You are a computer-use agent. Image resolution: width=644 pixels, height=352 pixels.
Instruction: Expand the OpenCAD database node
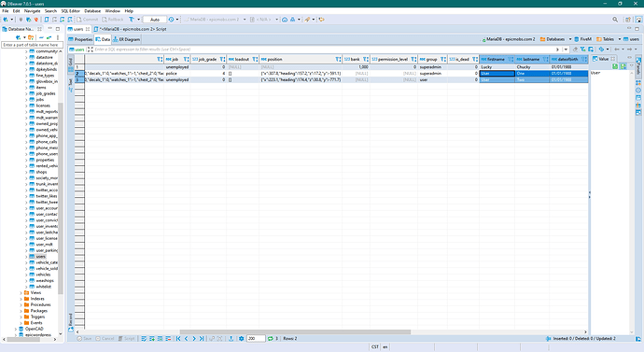pos(16,329)
